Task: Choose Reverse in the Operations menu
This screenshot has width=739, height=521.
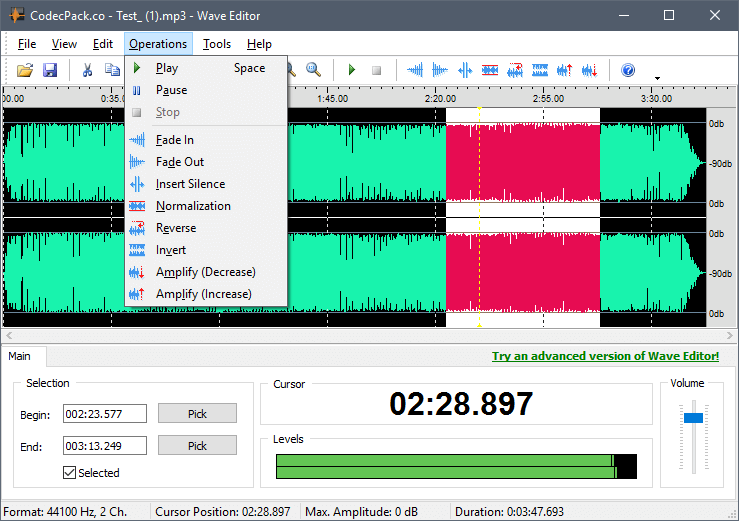Action: [176, 228]
